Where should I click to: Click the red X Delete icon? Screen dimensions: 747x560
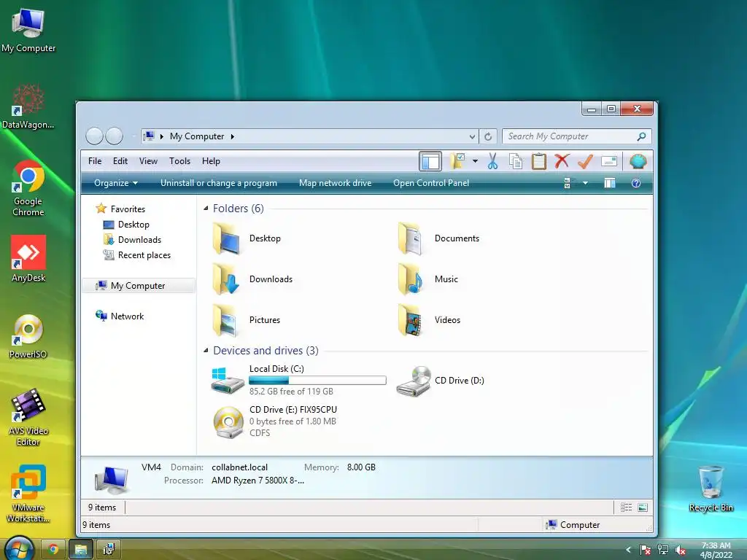pos(562,161)
